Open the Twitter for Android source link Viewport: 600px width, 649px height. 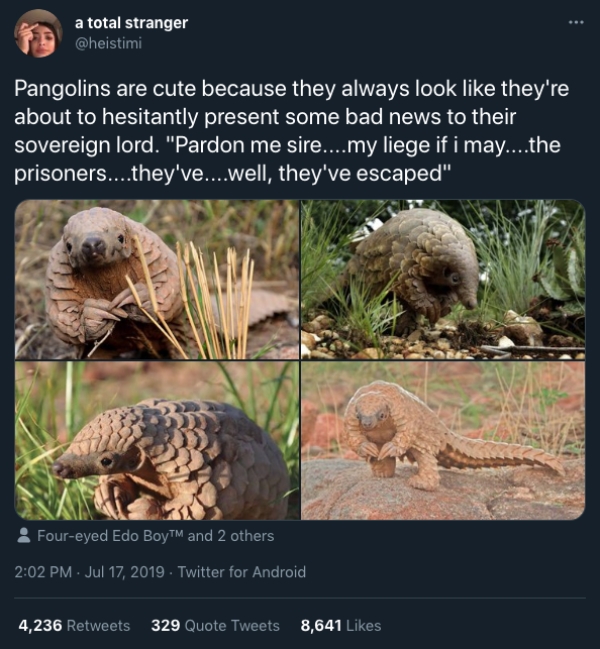coord(242,572)
